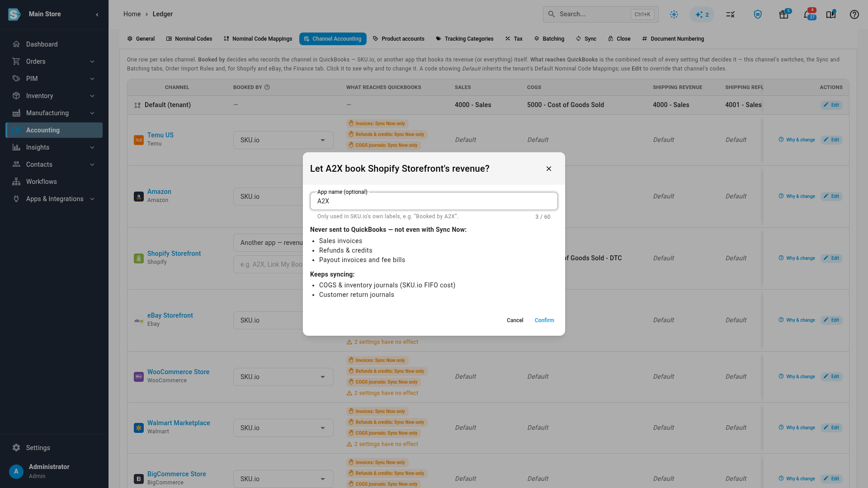Image resolution: width=868 pixels, height=488 pixels.
Task: Click Edit for Walmart Marketplace row
Action: pyautogui.click(x=831, y=427)
